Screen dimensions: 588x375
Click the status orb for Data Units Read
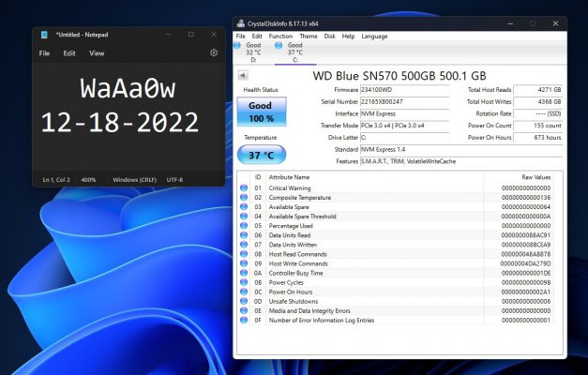point(244,235)
